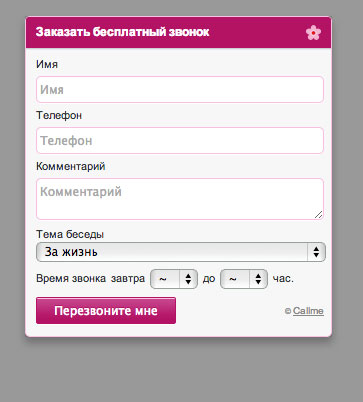Viewport: 363px width, 402px height.
Task: Click the copyright symbol beside Callme
Action: (x=288, y=311)
